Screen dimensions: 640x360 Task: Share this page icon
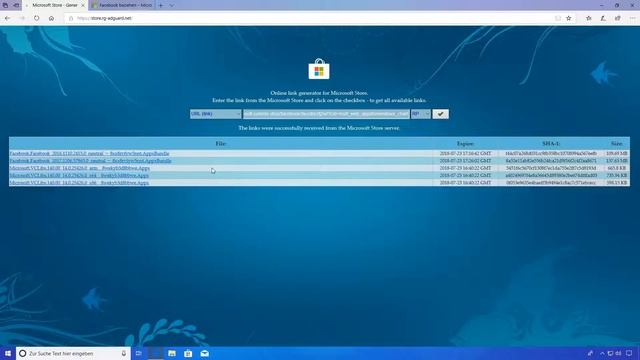point(618,18)
